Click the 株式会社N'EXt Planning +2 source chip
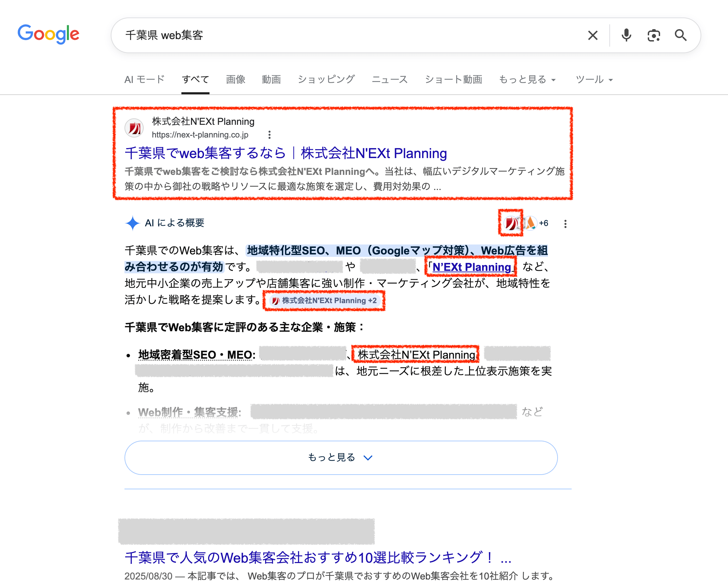This screenshot has height=585, width=728. (x=324, y=301)
